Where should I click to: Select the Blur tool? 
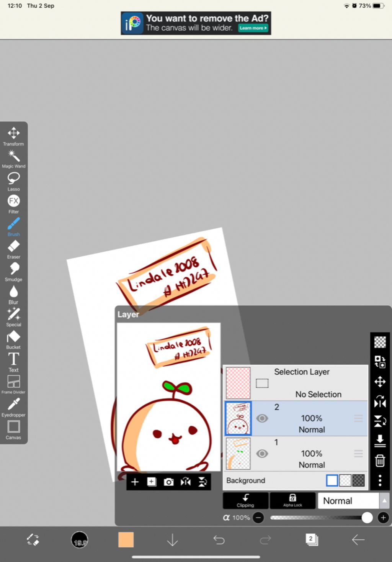(x=14, y=294)
